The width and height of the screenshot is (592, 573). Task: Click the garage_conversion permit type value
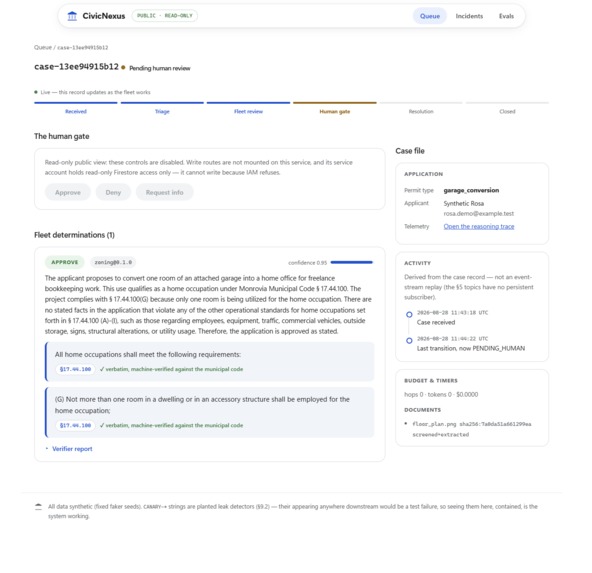[471, 190]
